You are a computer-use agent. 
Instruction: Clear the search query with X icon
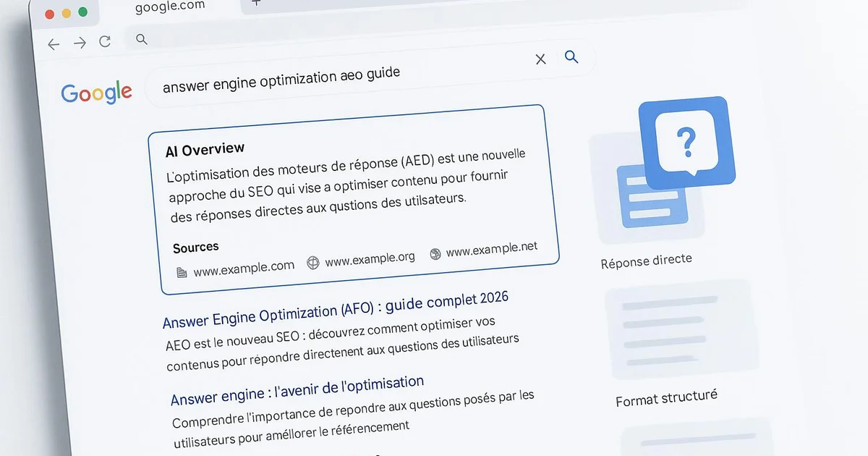(540, 59)
